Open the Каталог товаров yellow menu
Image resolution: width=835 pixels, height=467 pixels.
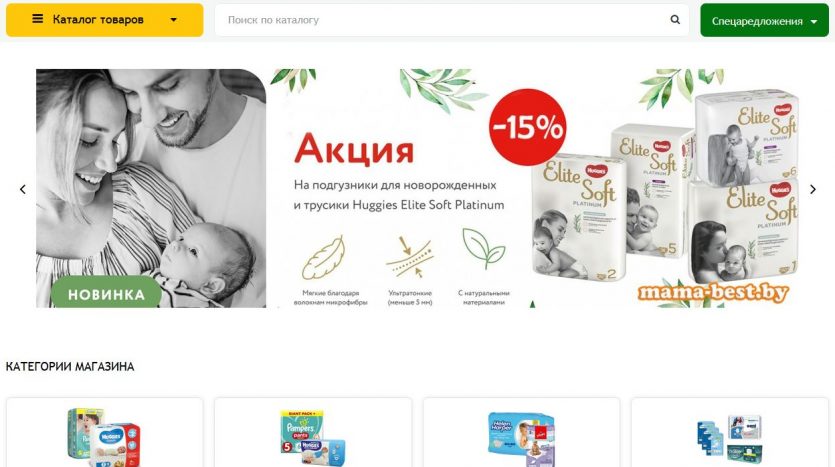pos(104,20)
